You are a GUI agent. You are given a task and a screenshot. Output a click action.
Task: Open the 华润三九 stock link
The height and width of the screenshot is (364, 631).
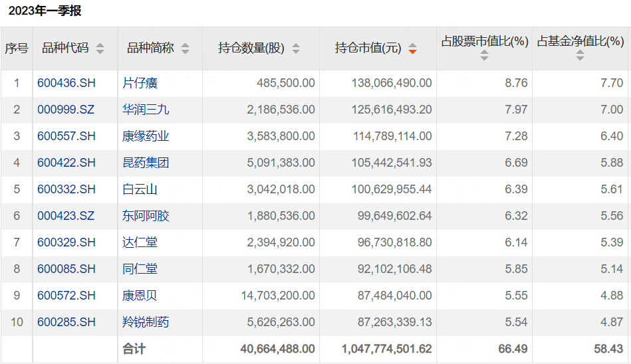click(145, 110)
